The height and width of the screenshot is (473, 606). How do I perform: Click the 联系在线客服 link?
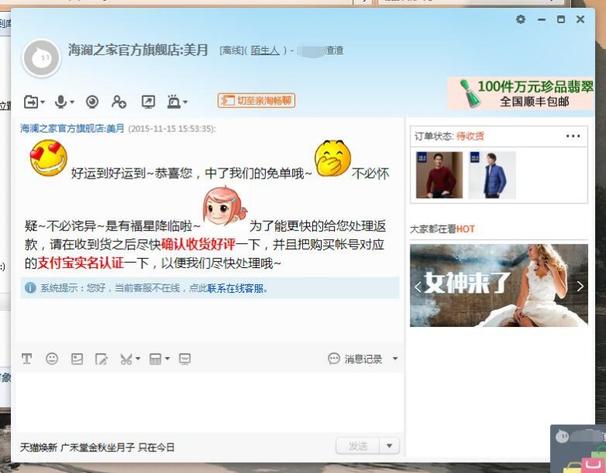point(236,288)
